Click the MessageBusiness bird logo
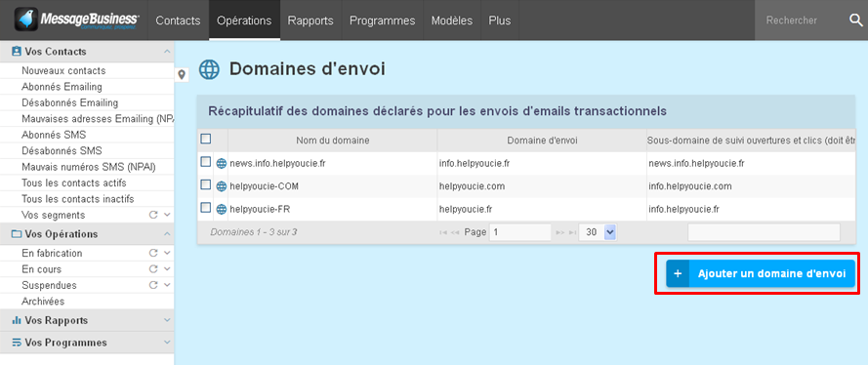Screen dimensions: 868x365 point(26,19)
